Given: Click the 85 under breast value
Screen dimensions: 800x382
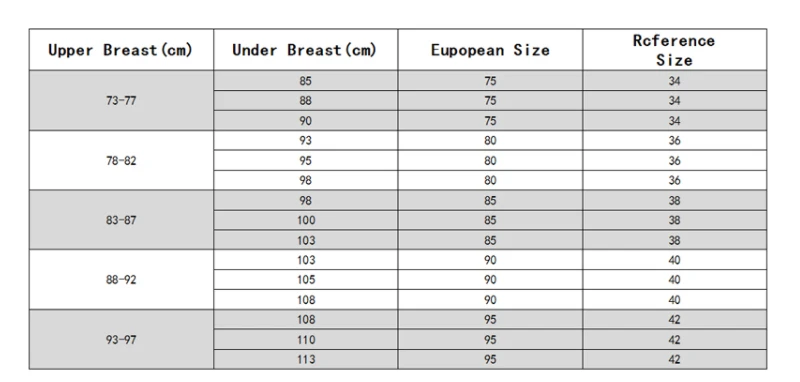Looking at the screenshot, I should [306, 81].
